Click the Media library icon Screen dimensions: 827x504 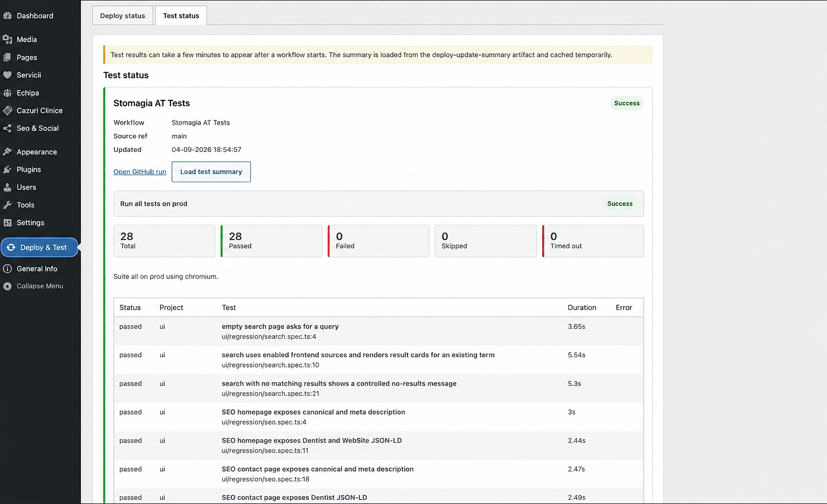point(7,40)
